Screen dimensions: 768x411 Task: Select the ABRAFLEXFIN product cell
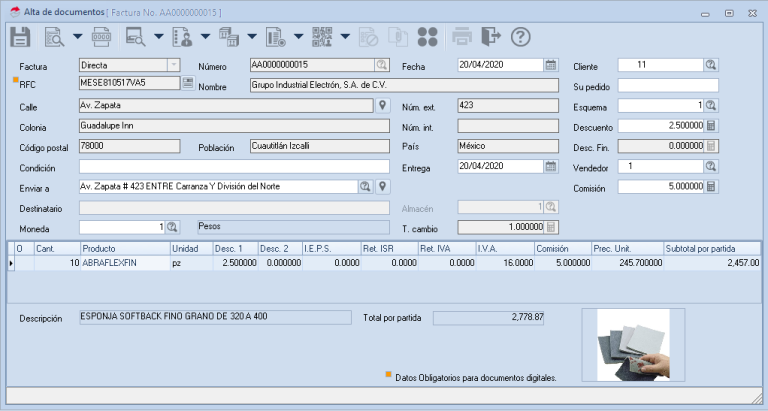125,263
